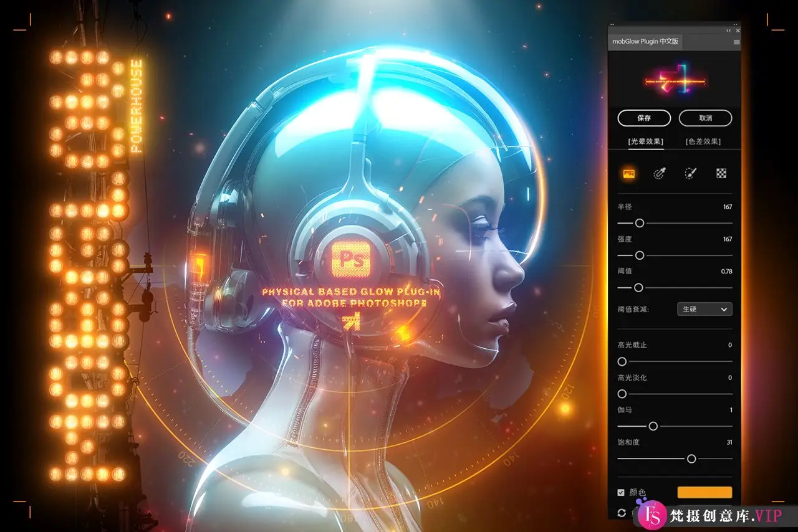Switch to the [色差效果] tab

pyautogui.click(x=703, y=141)
